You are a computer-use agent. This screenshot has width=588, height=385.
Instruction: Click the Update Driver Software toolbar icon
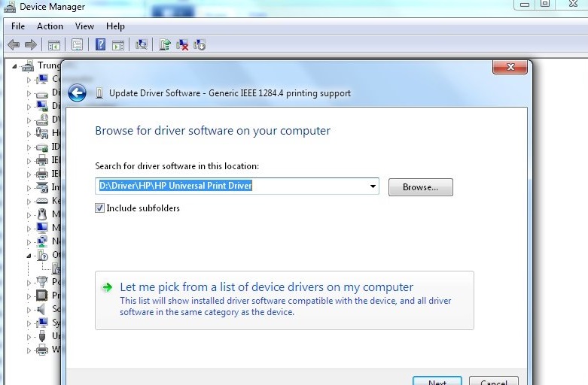coord(165,45)
